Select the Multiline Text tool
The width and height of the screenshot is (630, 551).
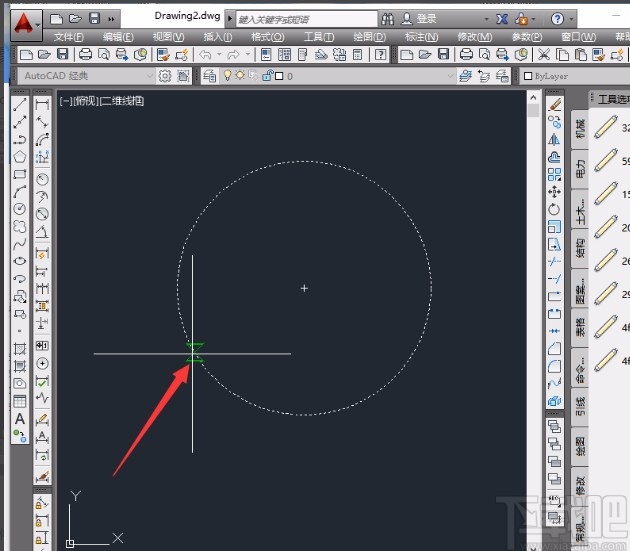pos(20,419)
